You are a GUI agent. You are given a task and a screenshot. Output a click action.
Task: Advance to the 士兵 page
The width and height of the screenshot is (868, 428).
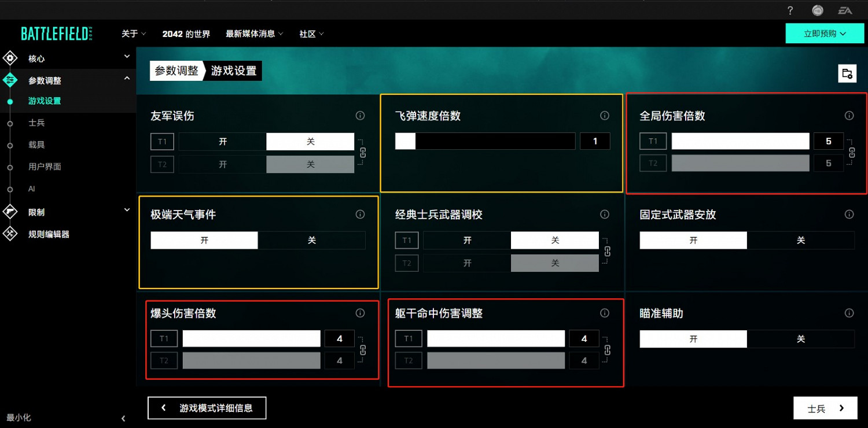tap(825, 408)
